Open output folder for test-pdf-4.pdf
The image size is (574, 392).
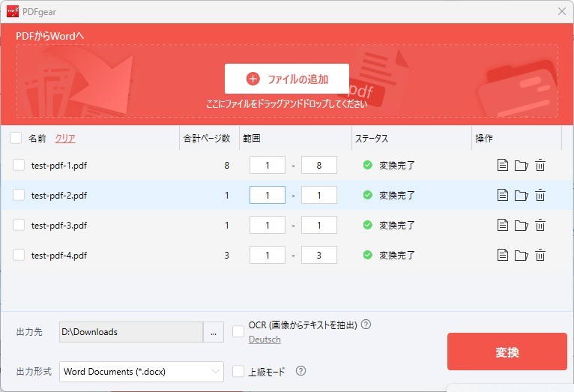coord(522,256)
